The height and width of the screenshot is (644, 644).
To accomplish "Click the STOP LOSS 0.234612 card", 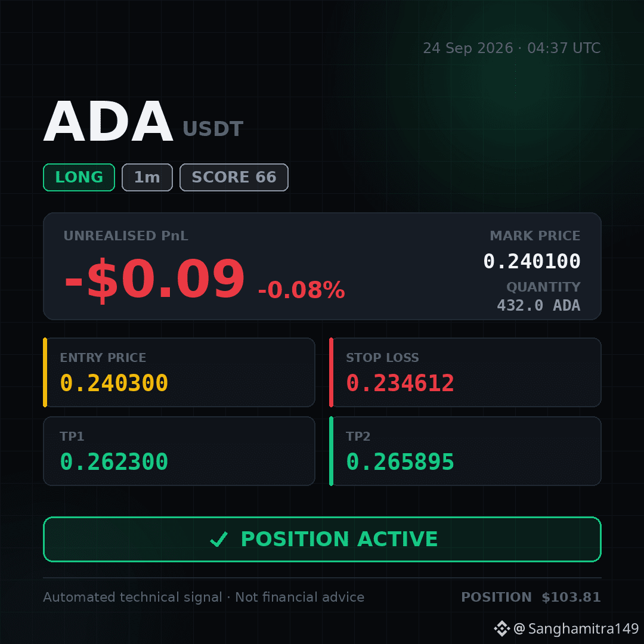I will 465,373.
